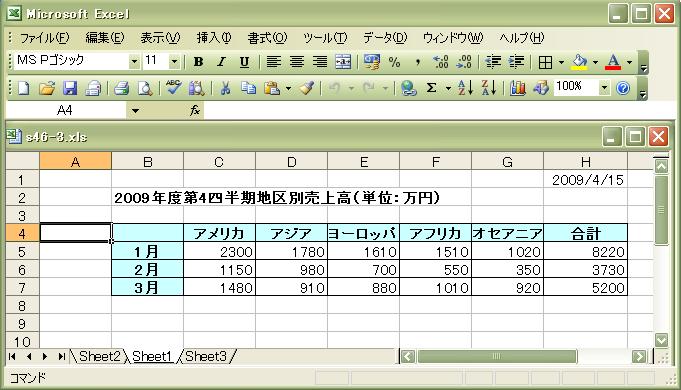Open the 100% zoom dropdown
Image resolution: width=681 pixels, height=390 pixels.
tap(604, 88)
